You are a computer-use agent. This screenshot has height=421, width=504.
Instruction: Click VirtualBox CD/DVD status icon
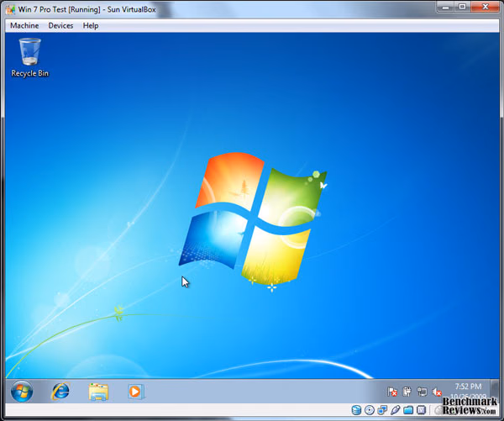pos(370,410)
